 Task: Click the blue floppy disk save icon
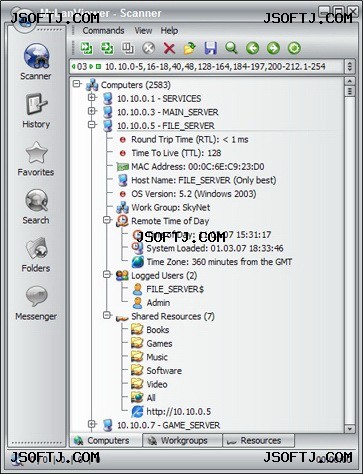(x=211, y=49)
